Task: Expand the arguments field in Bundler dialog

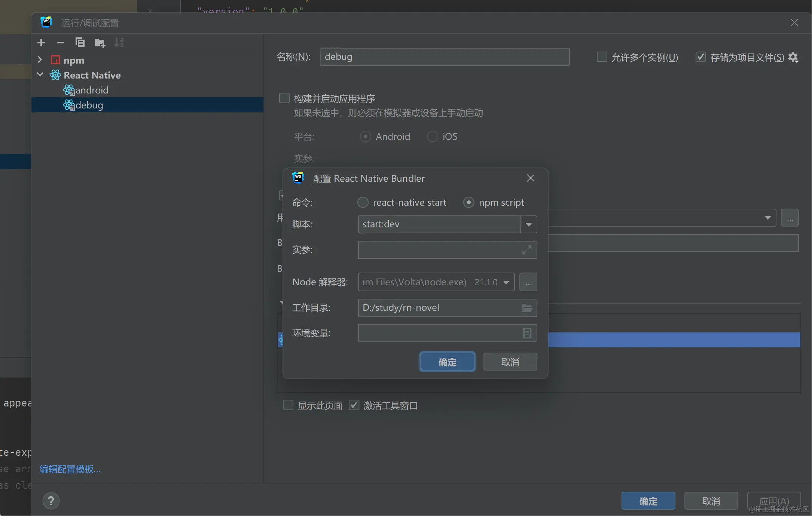Action: [x=527, y=249]
